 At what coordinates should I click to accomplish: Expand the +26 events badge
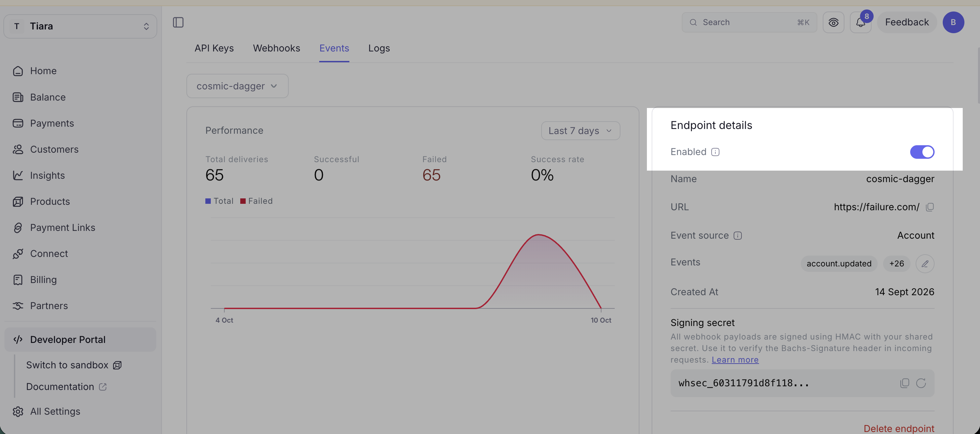point(896,264)
